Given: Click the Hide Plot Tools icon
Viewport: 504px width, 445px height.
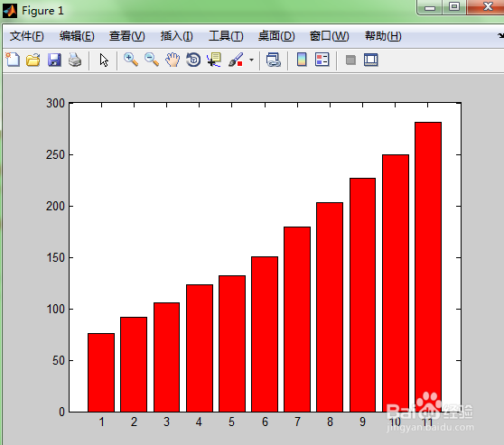Looking at the screenshot, I should tap(350, 60).
